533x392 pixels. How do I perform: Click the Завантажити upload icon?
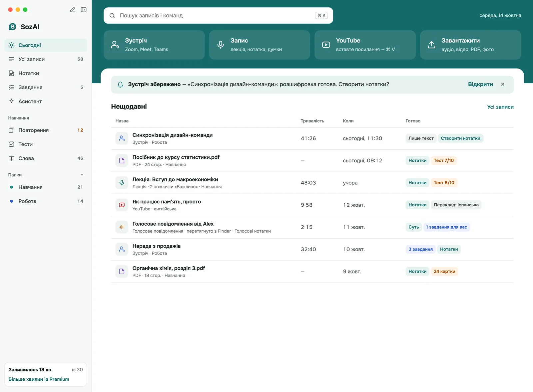[432, 45]
